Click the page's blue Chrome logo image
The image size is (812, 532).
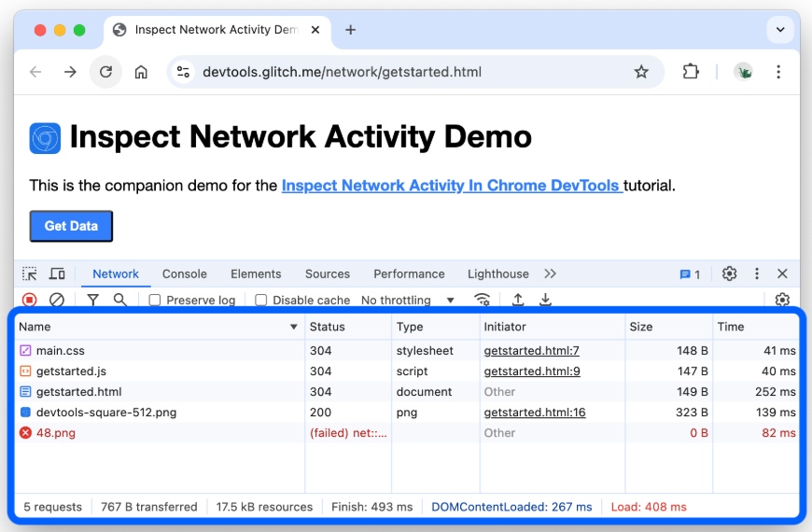point(45,138)
